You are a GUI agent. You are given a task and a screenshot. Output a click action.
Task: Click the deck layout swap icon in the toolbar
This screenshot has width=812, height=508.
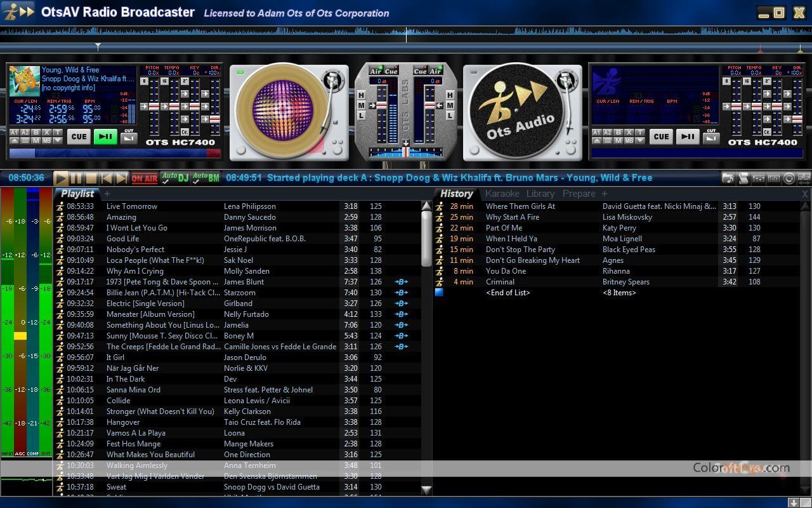coord(804,178)
